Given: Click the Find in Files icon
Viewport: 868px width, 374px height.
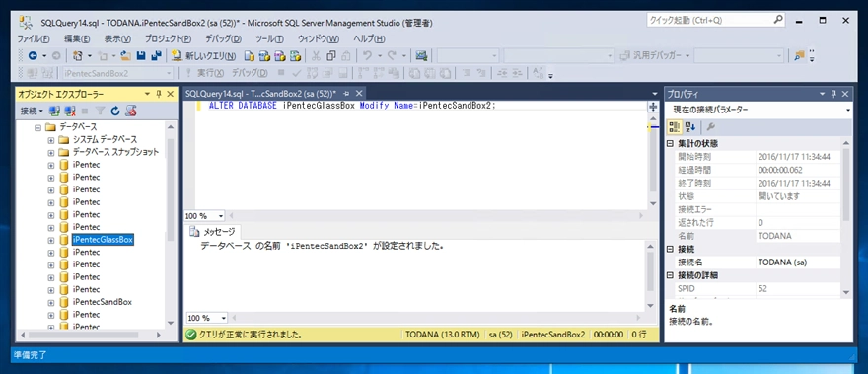Looking at the screenshot, I should pos(799,56).
